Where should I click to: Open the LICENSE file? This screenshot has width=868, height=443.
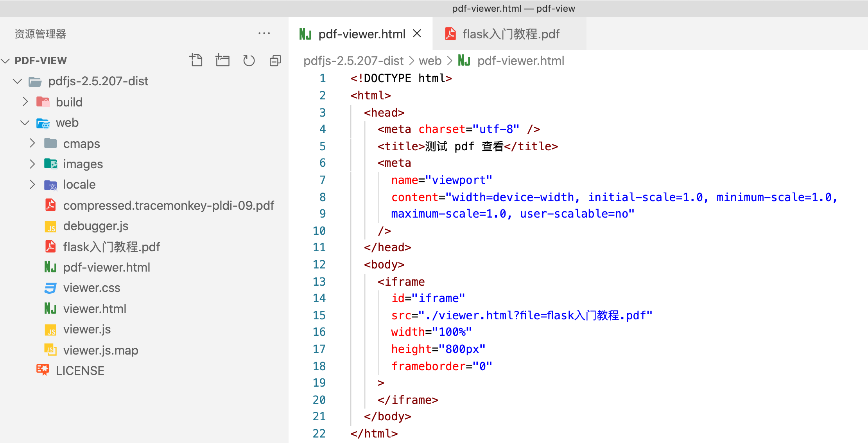tap(80, 371)
